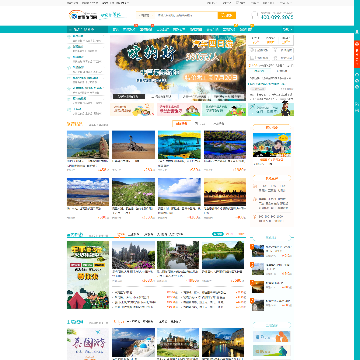Image resolution: width=360 pixels, height=360 pixels.
Task: Focus the header search input field
Action: [187, 15]
